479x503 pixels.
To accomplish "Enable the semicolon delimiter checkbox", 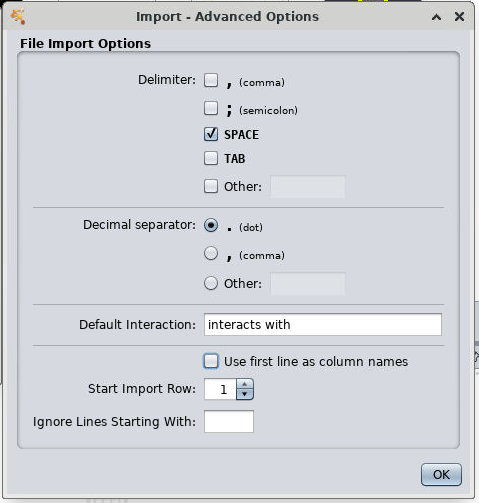I will [x=211, y=108].
